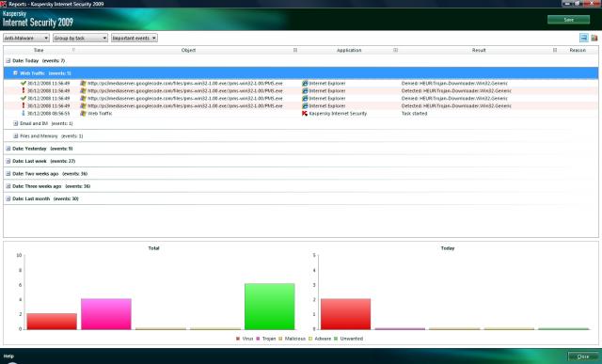Click the Trojan legend color swatch

click(x=259, y=339)
